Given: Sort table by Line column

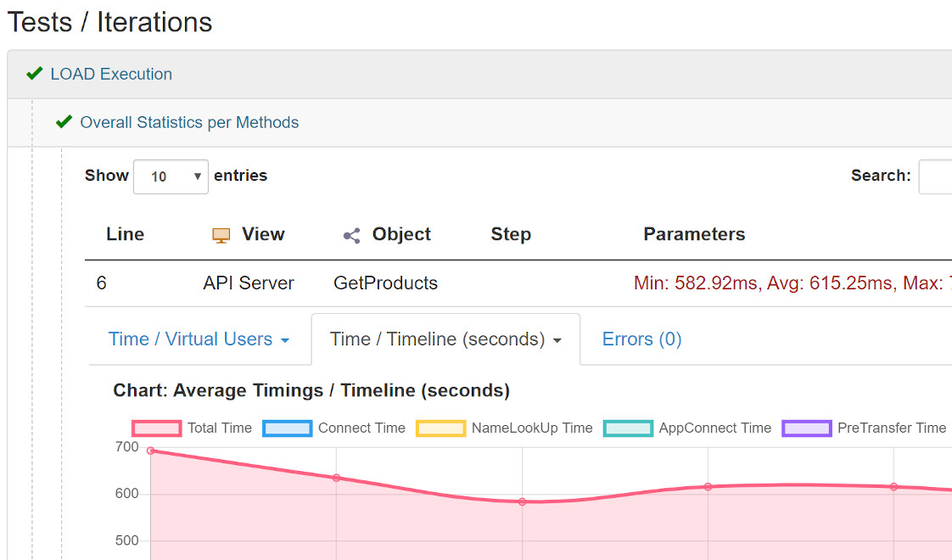Looking at the screenshot, I should point(125,234).
